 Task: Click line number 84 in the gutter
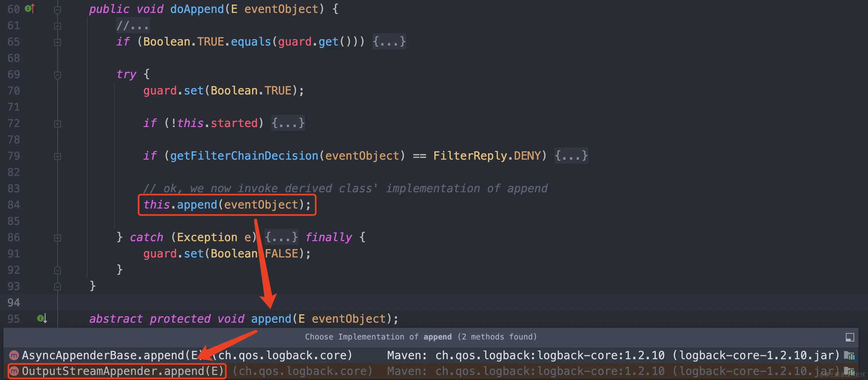tap(14, 205)
